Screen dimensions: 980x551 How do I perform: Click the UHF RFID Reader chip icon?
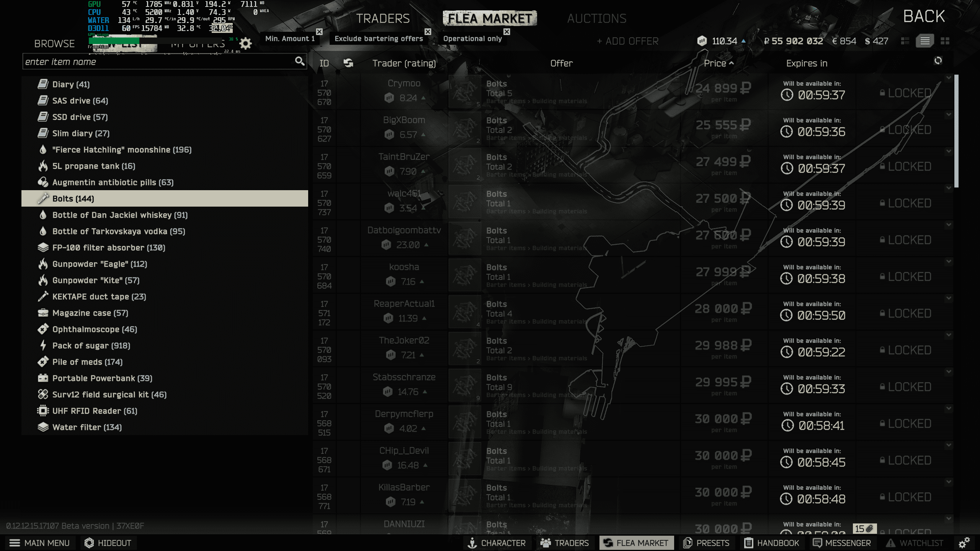43,411
